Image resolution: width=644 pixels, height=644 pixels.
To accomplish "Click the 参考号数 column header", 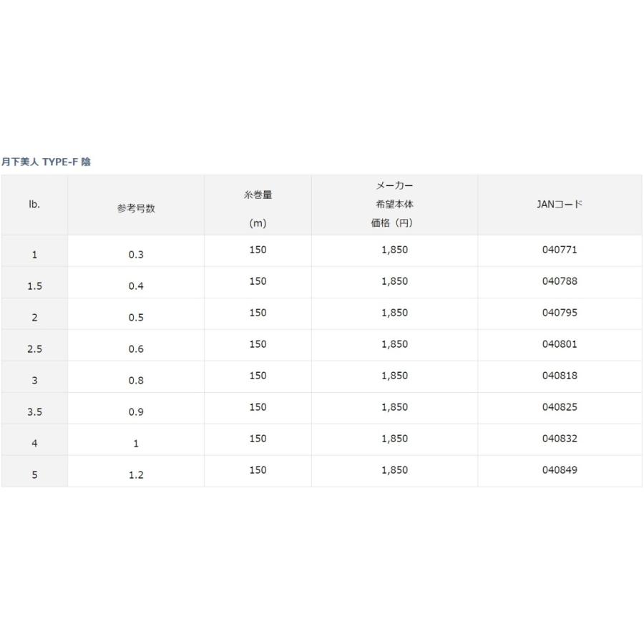I will pos(136,209).
